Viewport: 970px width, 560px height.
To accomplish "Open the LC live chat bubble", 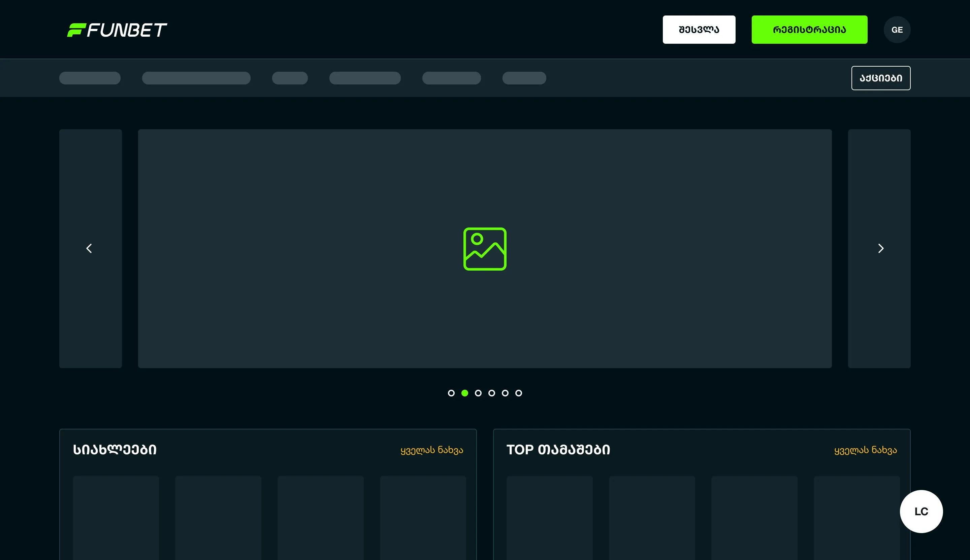I will [x=921, y=512].
